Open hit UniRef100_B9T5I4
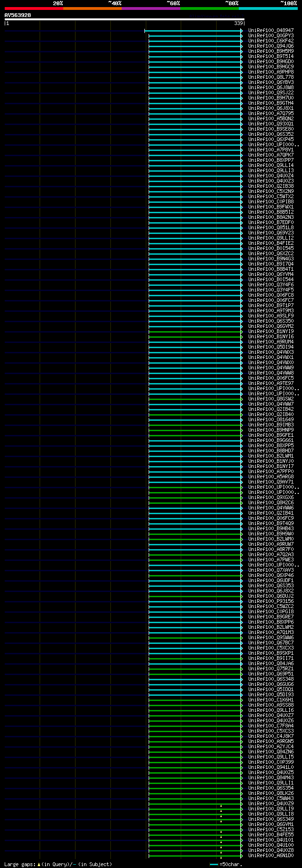 (271, 56)
